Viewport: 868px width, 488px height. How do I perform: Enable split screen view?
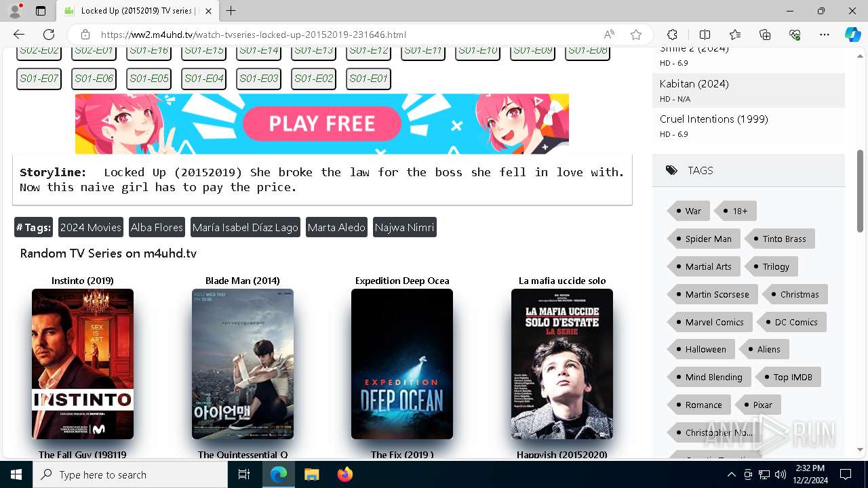click(x=705, y=35)
